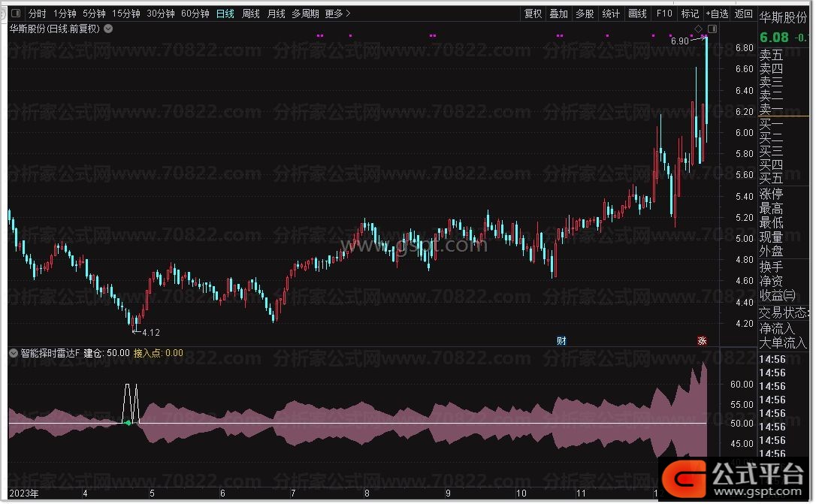Viewport: 816px width, 504px height.
Task: Click the 大单流入 large order inflow row
Action: click(x=783, y=343)
